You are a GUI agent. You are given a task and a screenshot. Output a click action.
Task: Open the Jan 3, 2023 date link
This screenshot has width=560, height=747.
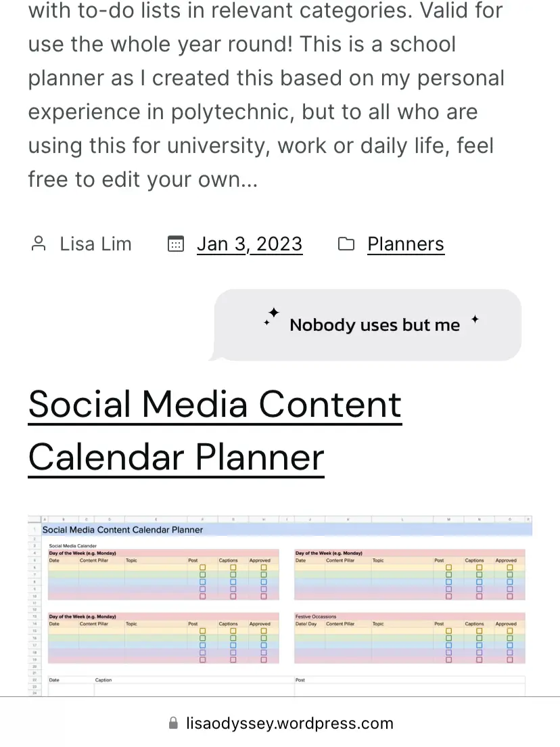point(250,244)
